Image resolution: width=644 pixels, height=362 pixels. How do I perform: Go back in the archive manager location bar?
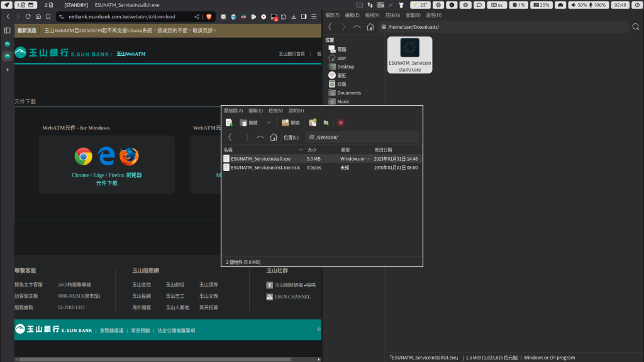pos(230,138)
